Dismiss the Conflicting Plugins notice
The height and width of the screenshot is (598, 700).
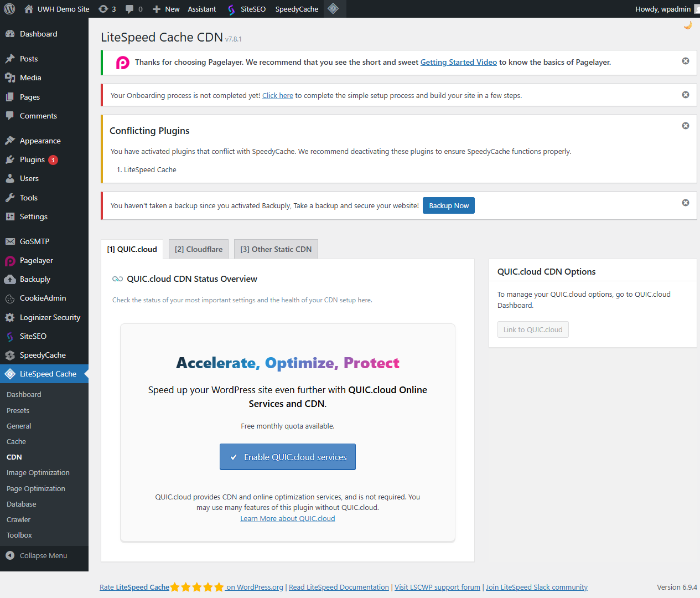tap(686, 126)
